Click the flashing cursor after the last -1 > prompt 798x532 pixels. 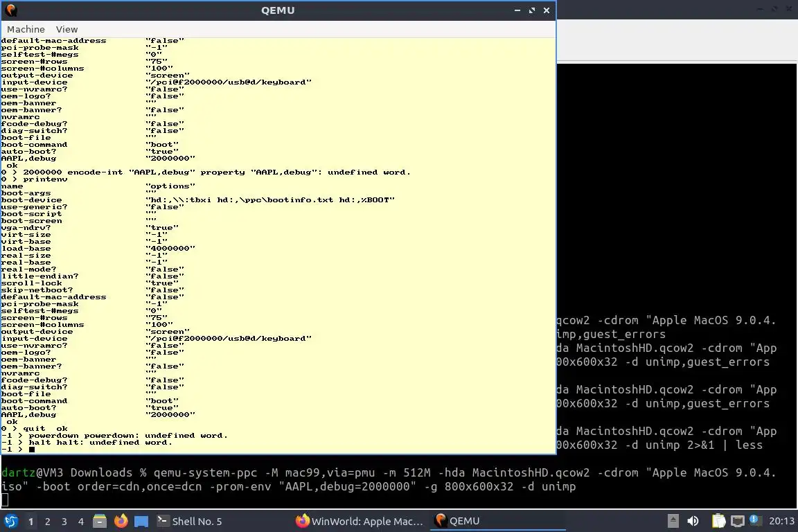(x=32, y=450)
